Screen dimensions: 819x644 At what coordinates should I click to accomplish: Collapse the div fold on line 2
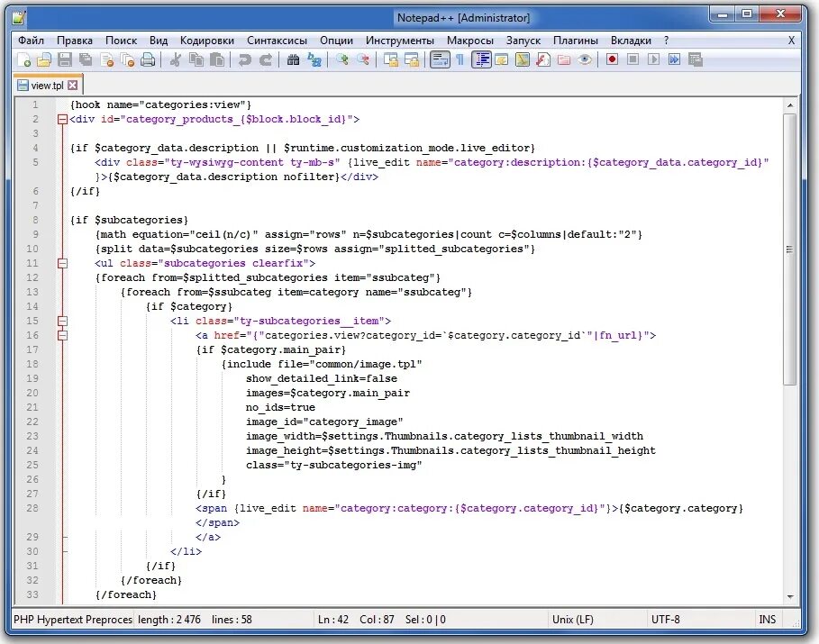pyautogui.click(x=62, y=119)
